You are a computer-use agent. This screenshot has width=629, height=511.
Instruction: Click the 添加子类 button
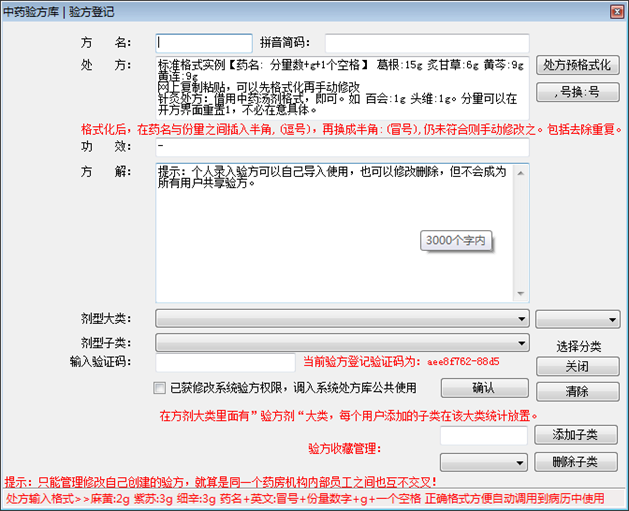pos(576,435)
